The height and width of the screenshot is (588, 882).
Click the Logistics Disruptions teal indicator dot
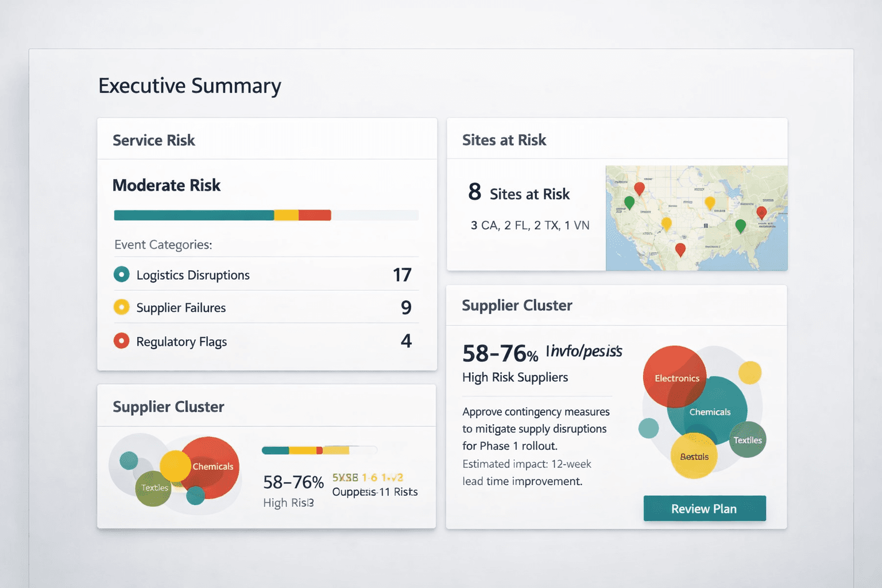pyautogui.click(x=121, y=274)
